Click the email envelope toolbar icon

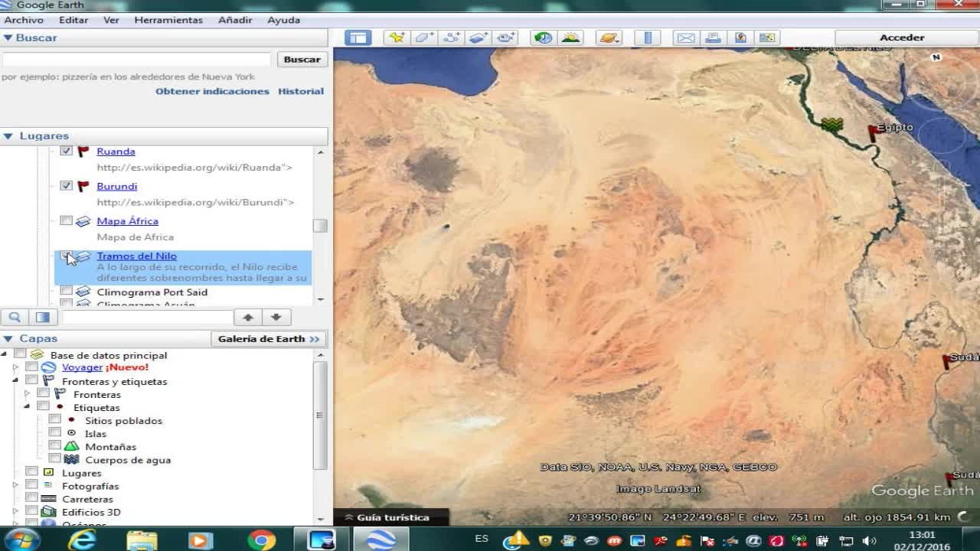coord(686,37)
